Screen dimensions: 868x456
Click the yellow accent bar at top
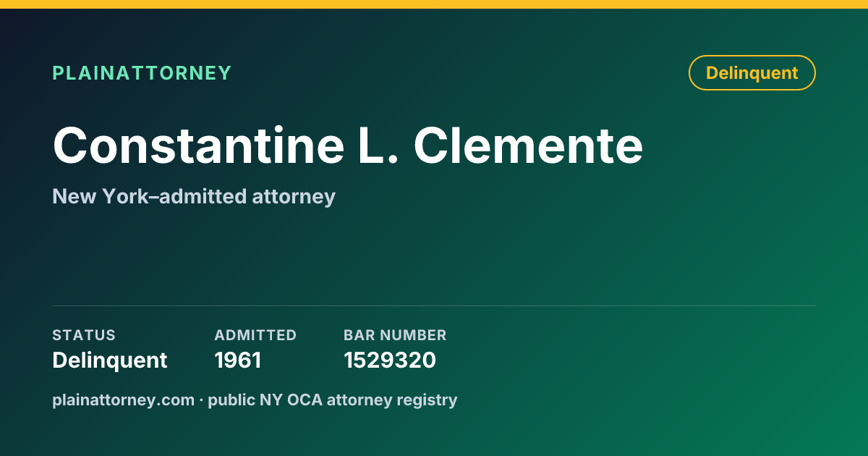point(434,4)
